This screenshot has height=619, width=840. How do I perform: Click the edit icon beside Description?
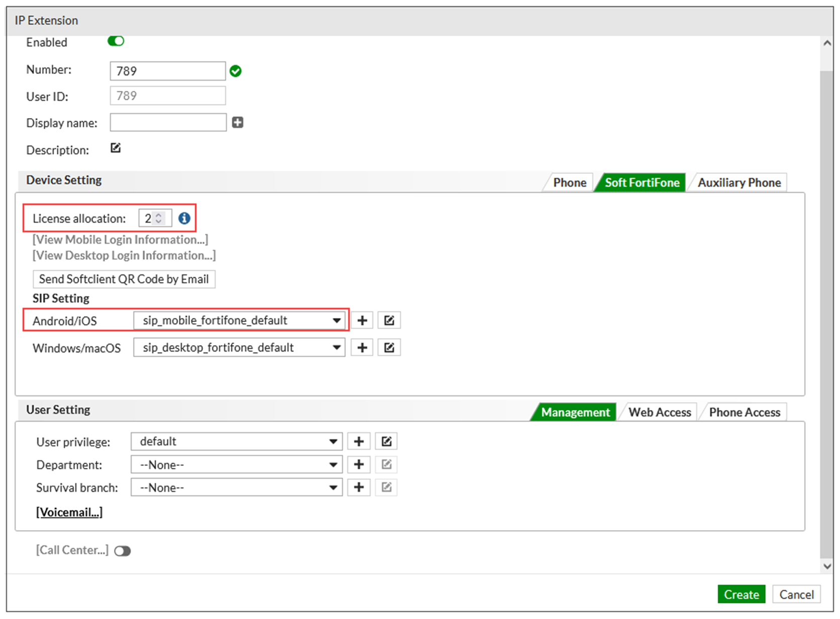(115, 148)
